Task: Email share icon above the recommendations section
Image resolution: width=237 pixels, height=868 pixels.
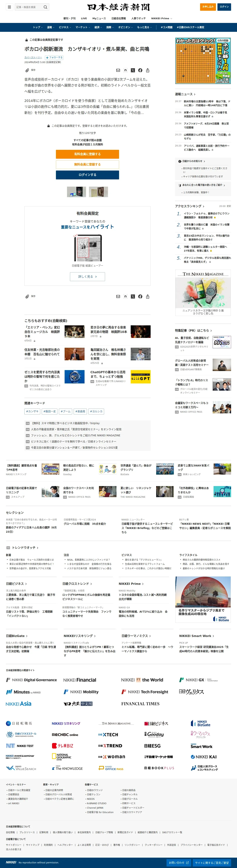Action: pos(118,296)
